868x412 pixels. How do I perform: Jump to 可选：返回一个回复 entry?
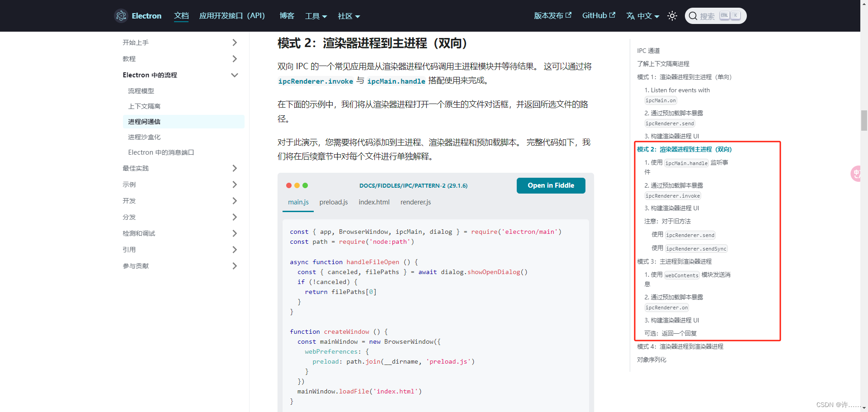[670, 333]
